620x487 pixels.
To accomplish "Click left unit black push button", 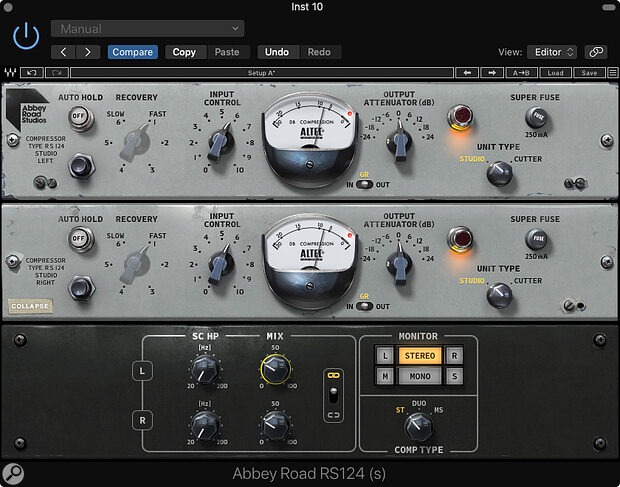I will coord(81,166).
